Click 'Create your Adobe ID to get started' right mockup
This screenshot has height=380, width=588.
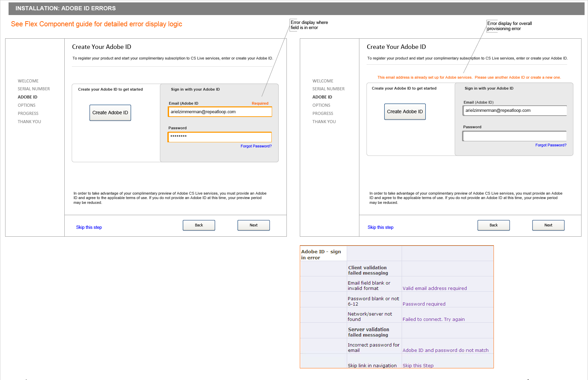click(x=404, y=88)
